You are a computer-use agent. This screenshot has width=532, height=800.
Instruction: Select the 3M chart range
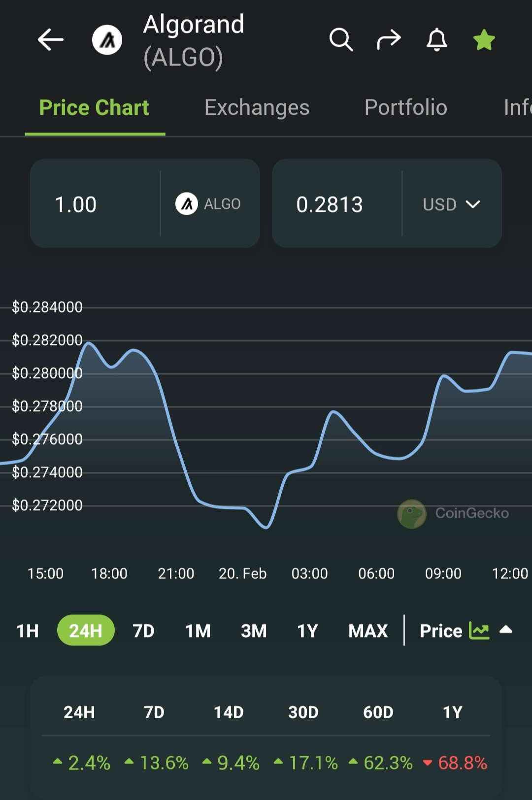pos(254,631)
